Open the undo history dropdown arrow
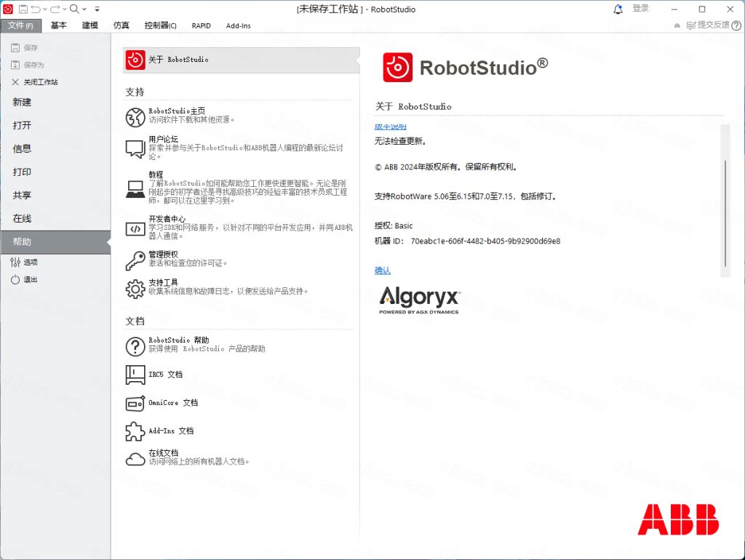Screen dimensions: 745x560 click(x=44, y=9)
